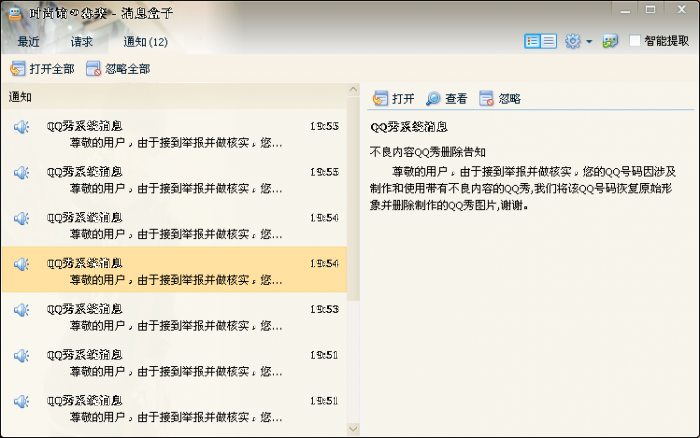Open the 通知 (12) tab

[x=146, y=42]
